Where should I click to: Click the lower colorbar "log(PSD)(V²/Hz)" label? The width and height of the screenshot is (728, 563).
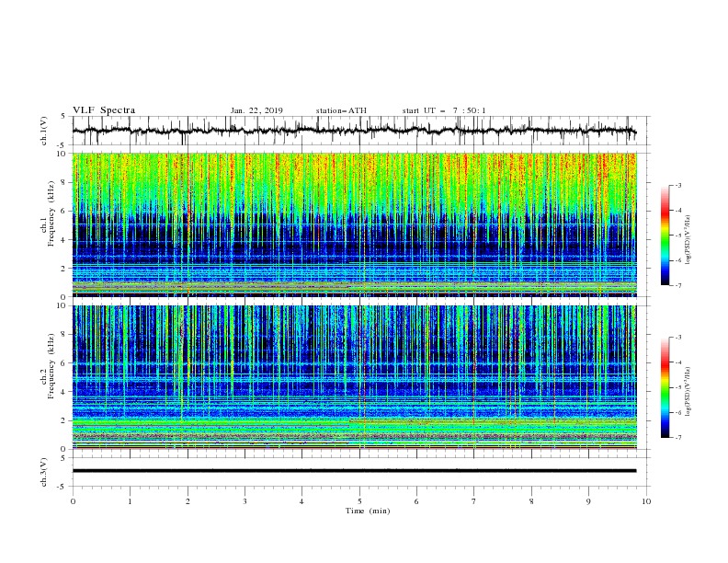click(x=688, y=392)
